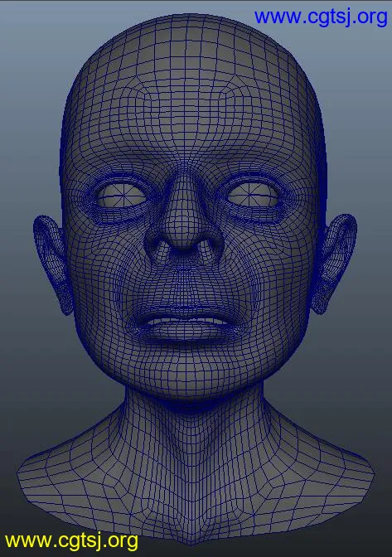Pick the nose tip mesh faces
Viewport: 392px width, 557px height.
[x=183, y=234]
